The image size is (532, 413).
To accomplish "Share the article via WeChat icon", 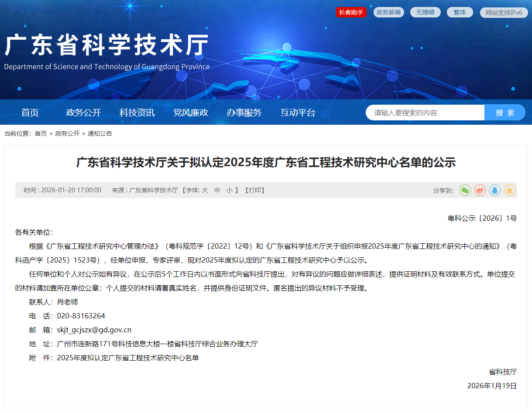I will pyautogui.click(x=465, y=191).
